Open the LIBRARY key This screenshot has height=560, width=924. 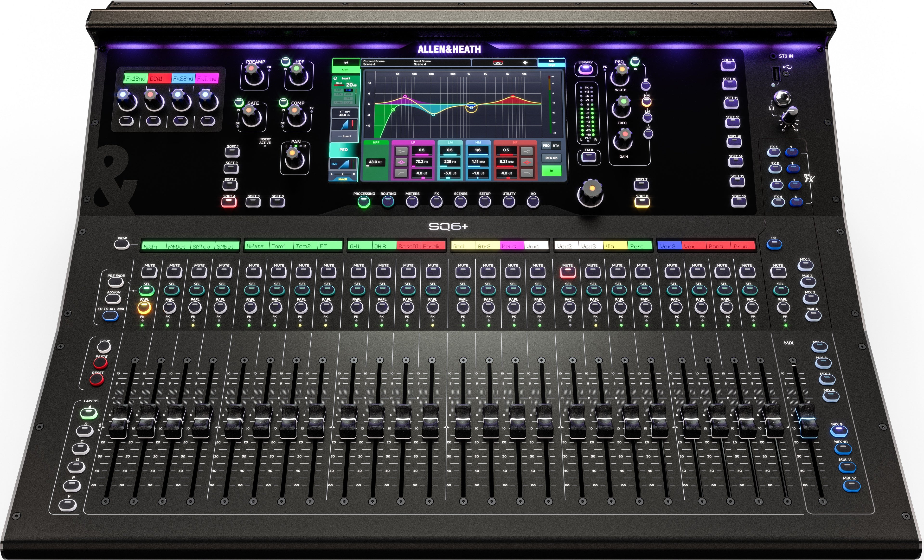[x=585, y=69]
